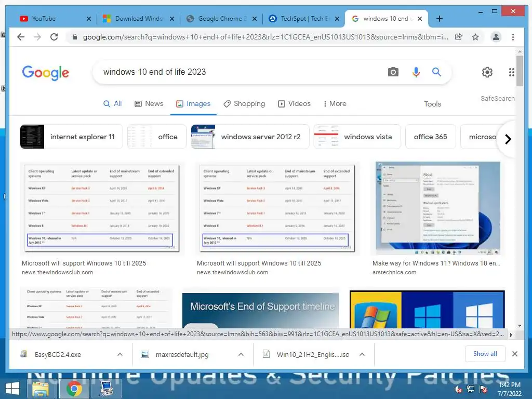Search by image camera icon
The height and width of the screenshot is (399, 532).
point(393,72)
